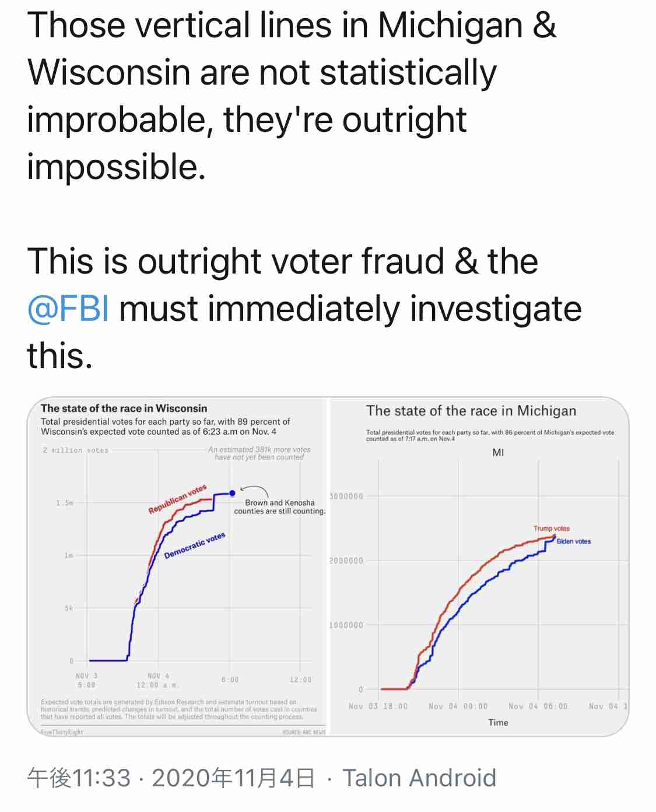Click the curved arrow annotation in Wisconsin chart
Screen dimensions: 656x812
(x=254, y=491)
